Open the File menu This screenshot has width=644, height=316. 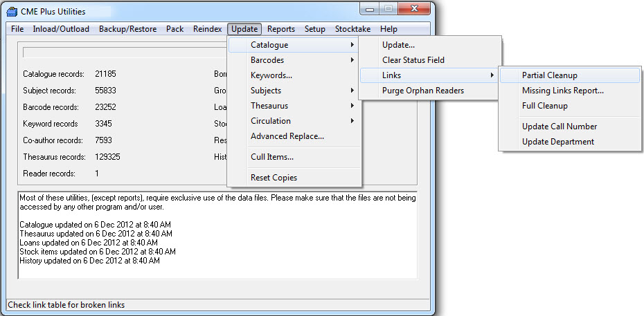[x=17, y=29]
